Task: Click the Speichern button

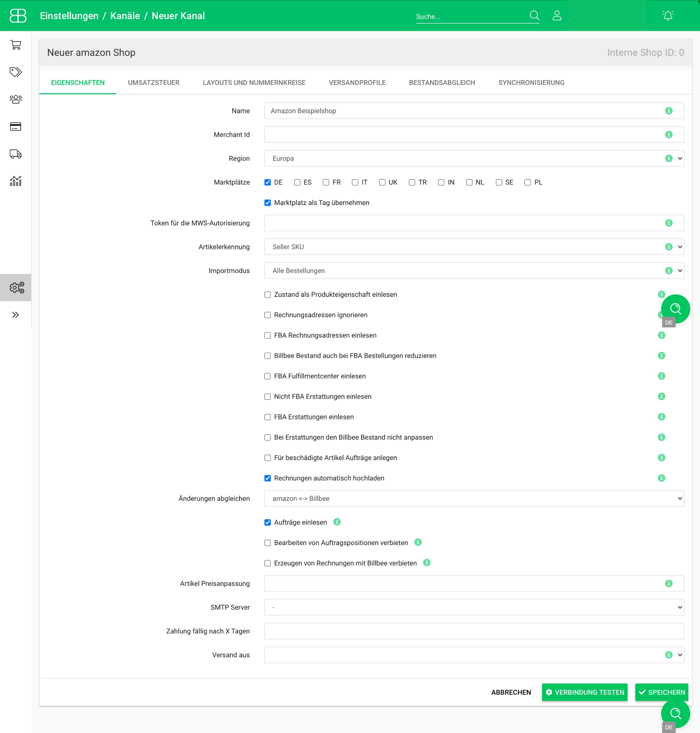Action: (661, 693)
